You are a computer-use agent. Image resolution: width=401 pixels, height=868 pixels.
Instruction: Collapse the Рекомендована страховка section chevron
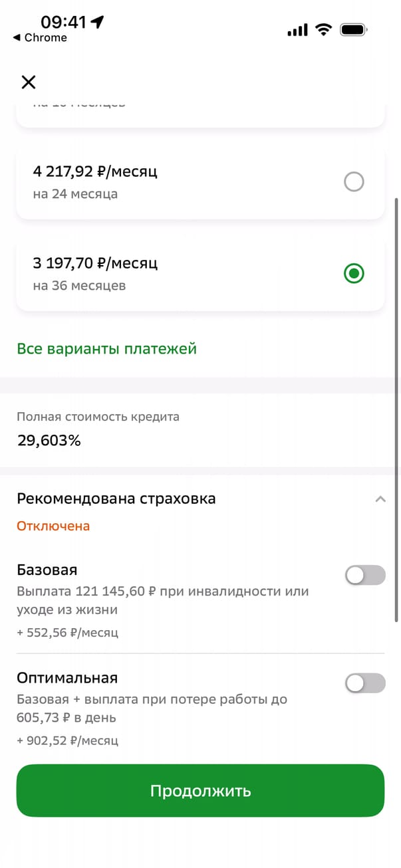(x=380, y=499)
